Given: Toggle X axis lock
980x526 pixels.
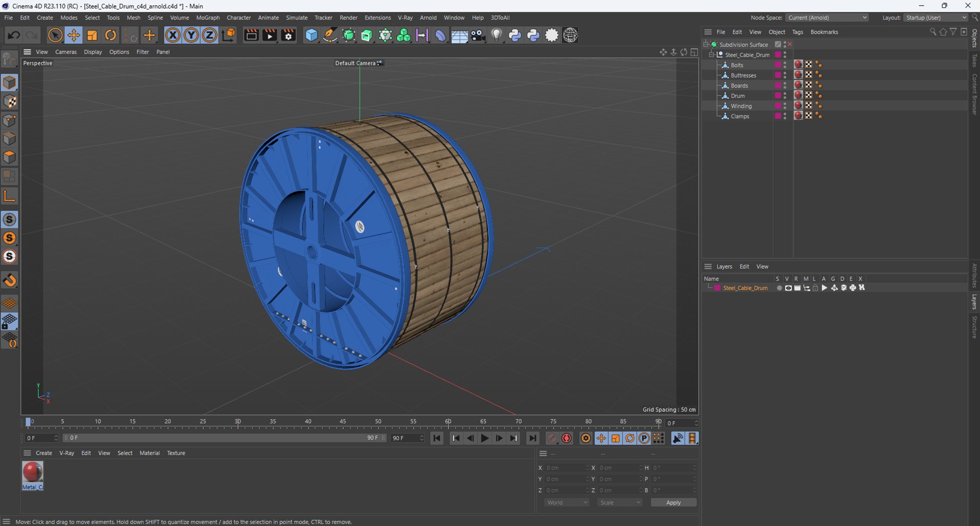Looking at the screenshot, I should click(x=173, y=35).
